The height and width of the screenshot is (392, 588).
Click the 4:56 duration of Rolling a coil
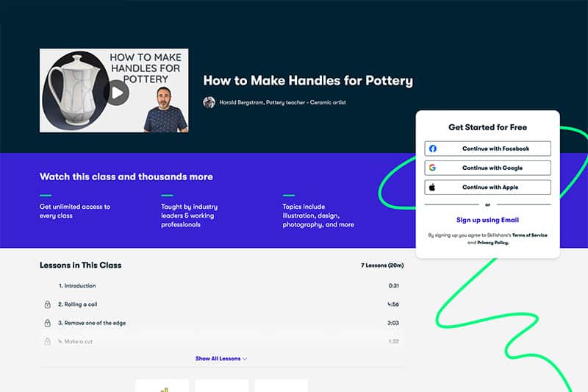tap(393, 304)
